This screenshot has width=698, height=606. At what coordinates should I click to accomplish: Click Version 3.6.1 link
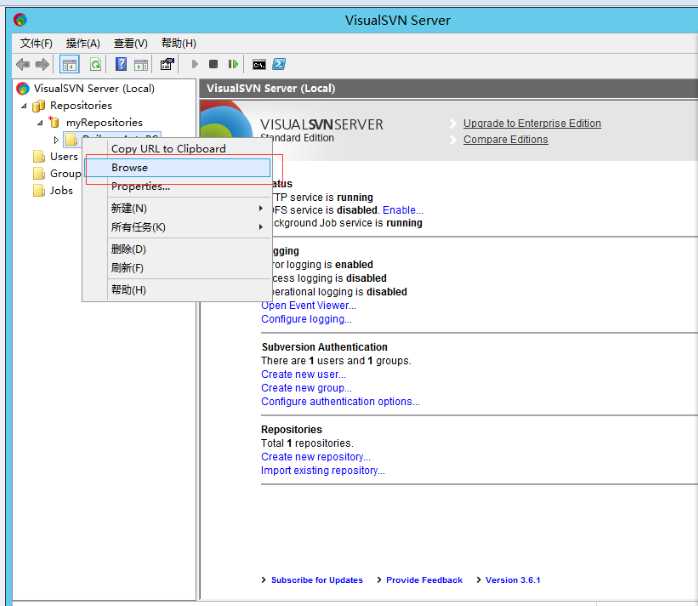tap(513, 580)
